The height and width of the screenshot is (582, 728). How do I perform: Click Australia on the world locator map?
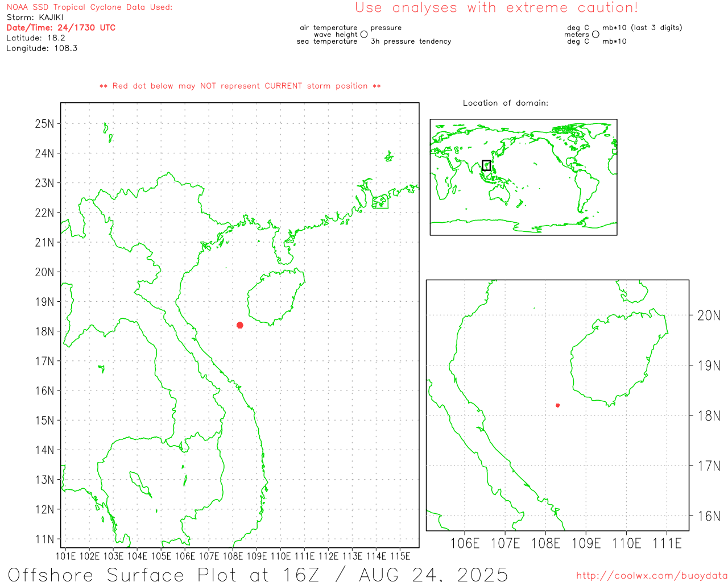[499, 194]
